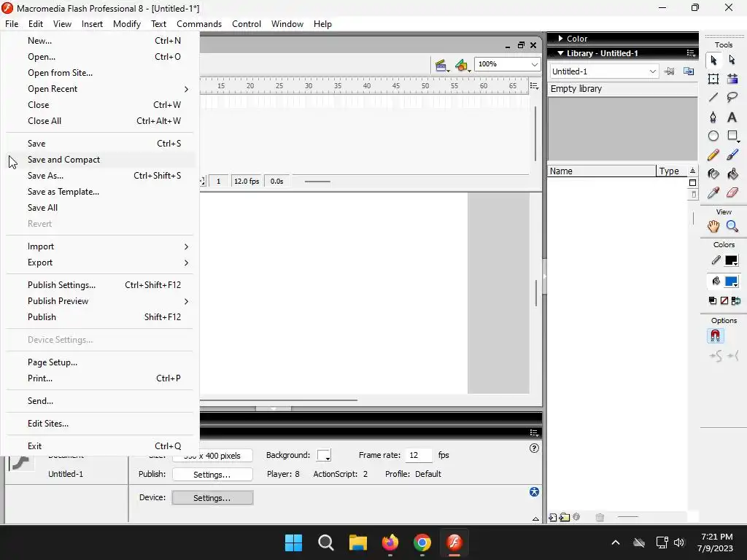The image size is (747, 560).
Task: Open the Untitled-1 library dropdown
Action: tap(604, 71)
